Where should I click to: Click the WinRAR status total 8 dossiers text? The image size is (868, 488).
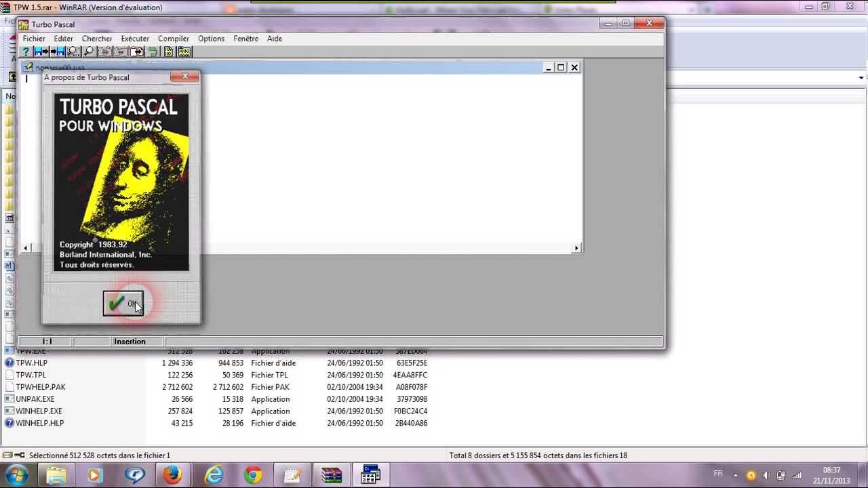[x=538, y=455]
